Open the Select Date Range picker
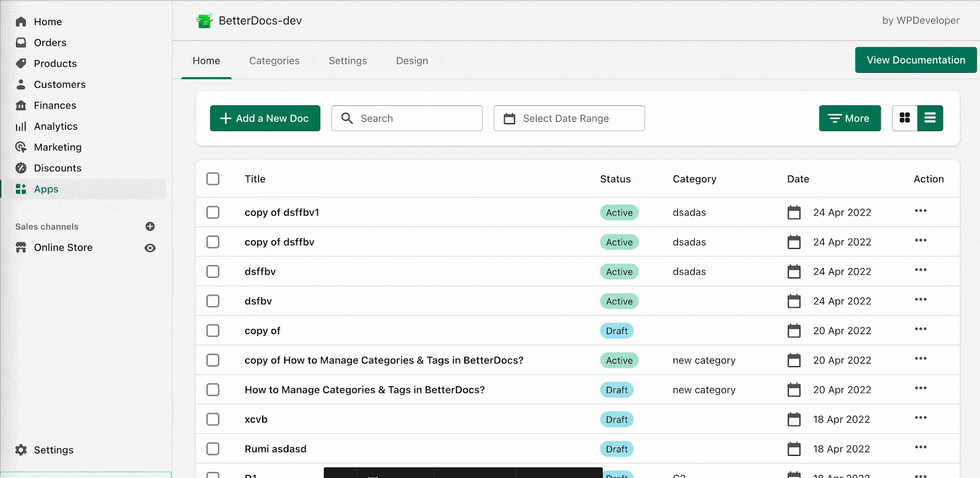 pos(569,118)
